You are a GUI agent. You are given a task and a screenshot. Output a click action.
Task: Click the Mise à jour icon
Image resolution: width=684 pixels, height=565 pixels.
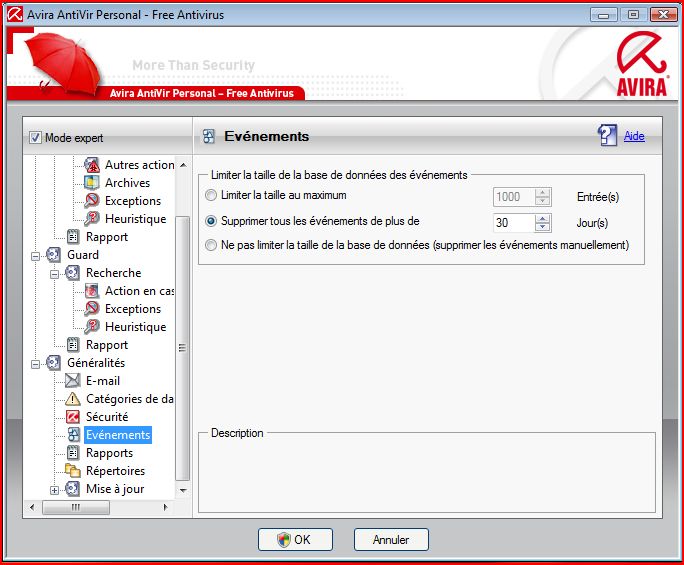pyautogui.click(x=72, y=489)
